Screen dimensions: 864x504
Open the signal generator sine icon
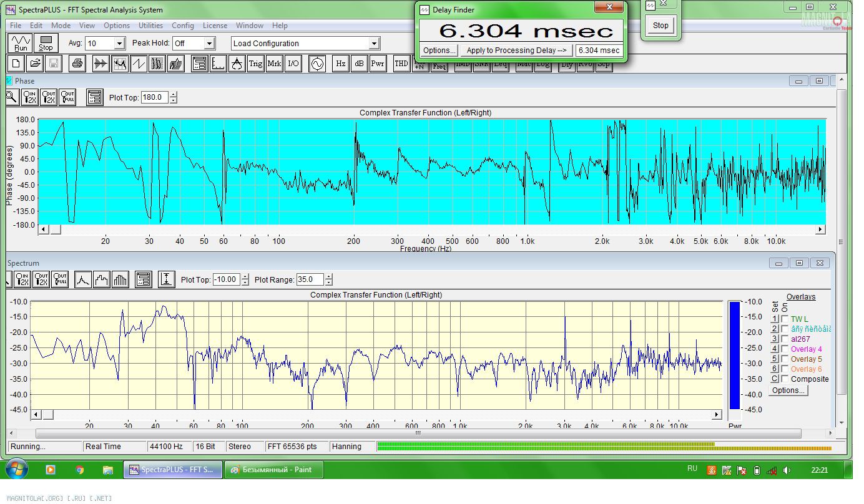point(317,63)
